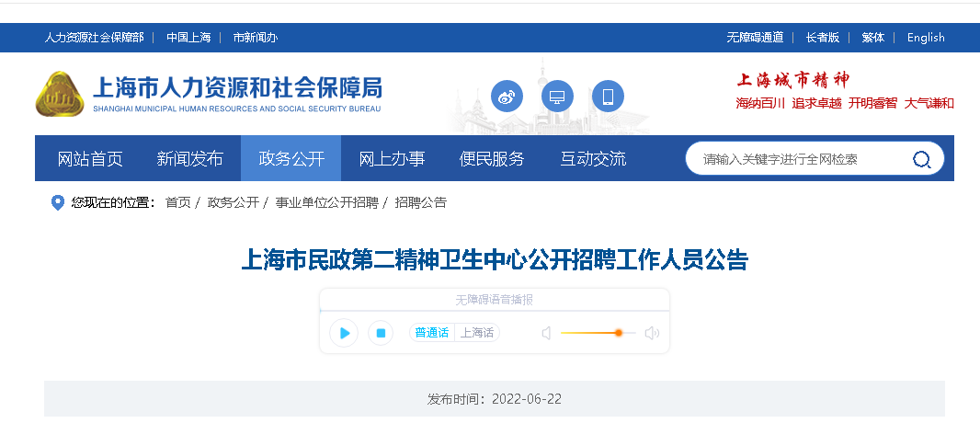Switch to English version

pos(926,38)
